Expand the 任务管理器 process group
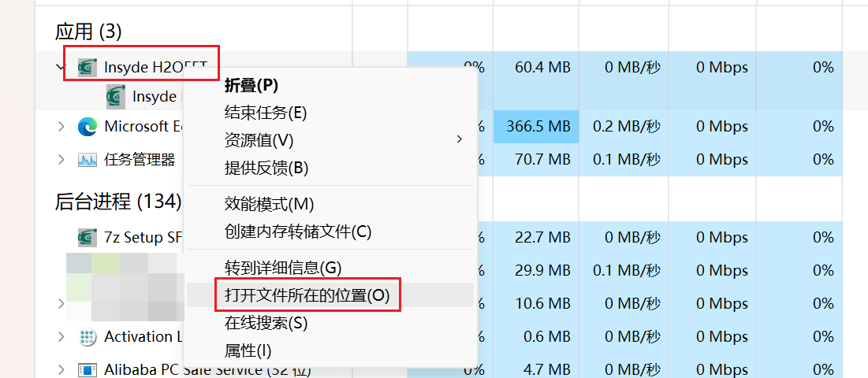Image resolution: width=868 pixels, height=378 pixels. (61, 160)
